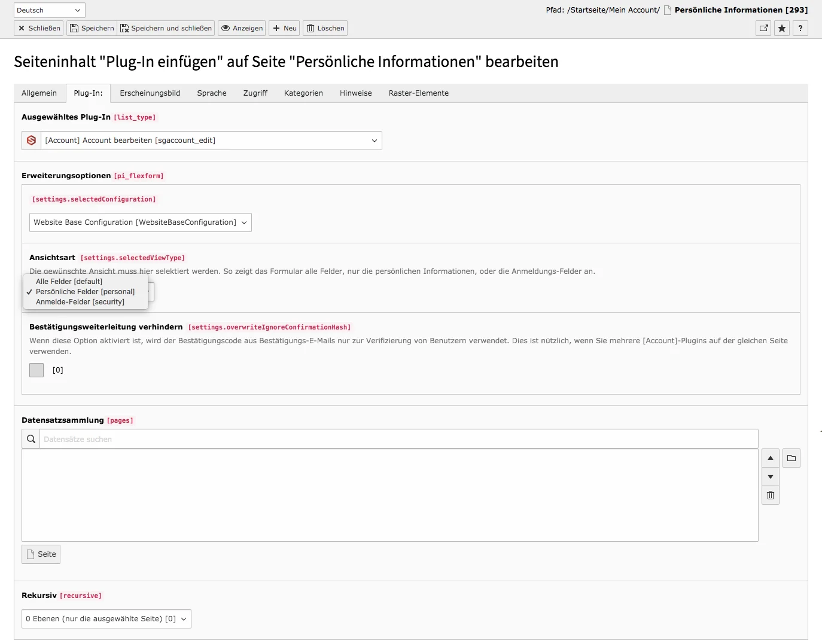This screenshot has width=822, height=644.
Task: Select Alle Felder [default] view option
Action: [x=68, y=281]
